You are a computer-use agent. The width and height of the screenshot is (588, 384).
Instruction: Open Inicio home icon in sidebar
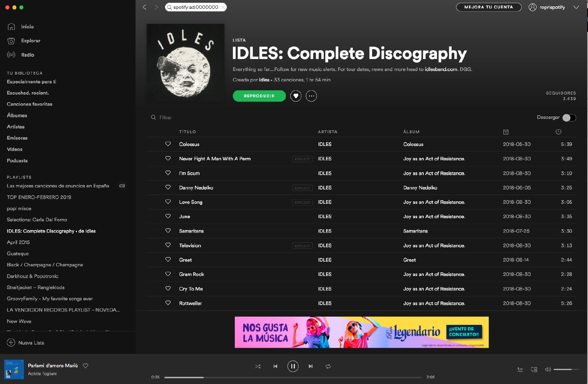click(x=11, y=27)
